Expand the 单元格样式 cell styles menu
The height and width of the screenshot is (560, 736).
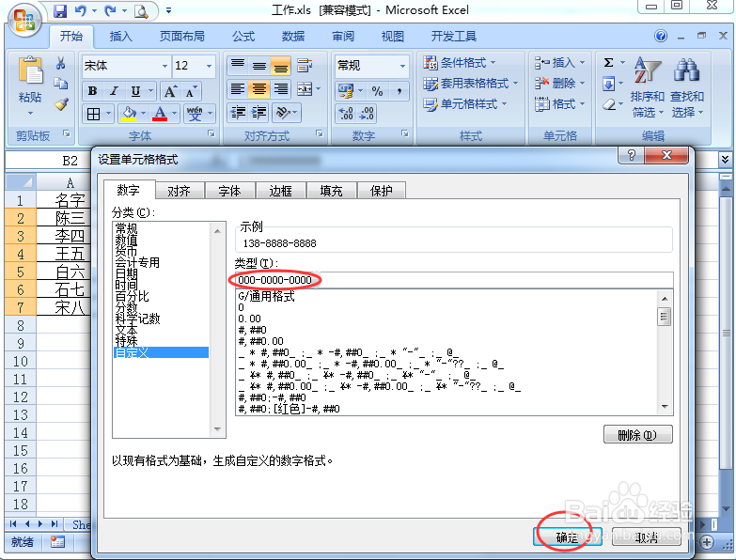point(465,104)
